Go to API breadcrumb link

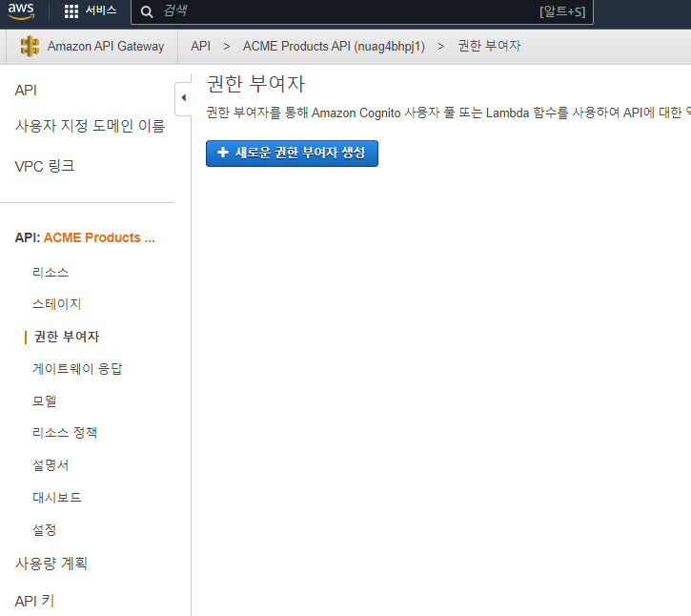pyautogui.click(x=200, y=46)
